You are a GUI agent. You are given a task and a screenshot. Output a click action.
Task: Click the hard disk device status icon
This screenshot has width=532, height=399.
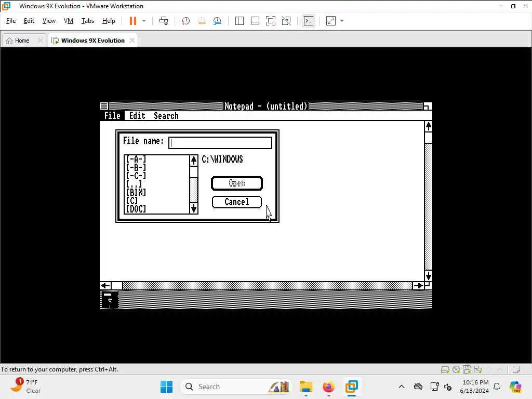445,369
